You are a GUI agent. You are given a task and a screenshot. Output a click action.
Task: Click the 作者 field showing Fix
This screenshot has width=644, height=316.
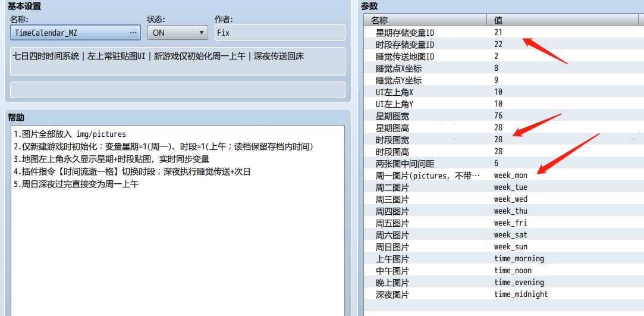(x=279, y=33)
